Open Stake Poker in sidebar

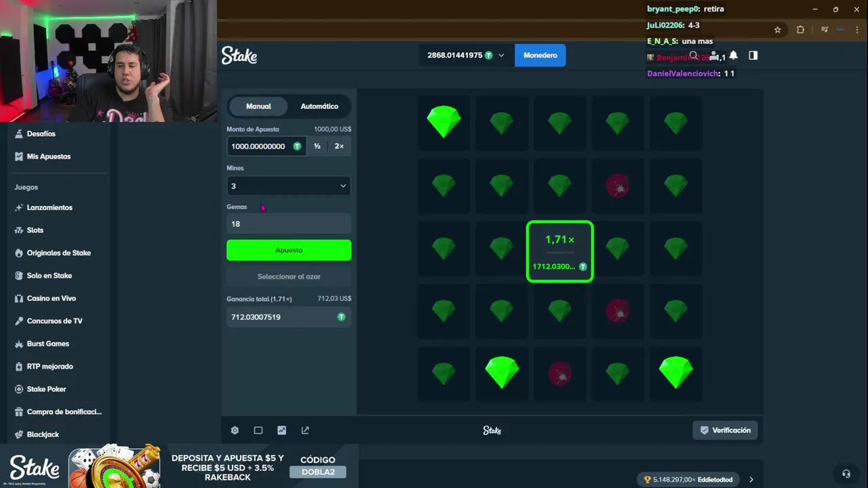tap(46, 390)
